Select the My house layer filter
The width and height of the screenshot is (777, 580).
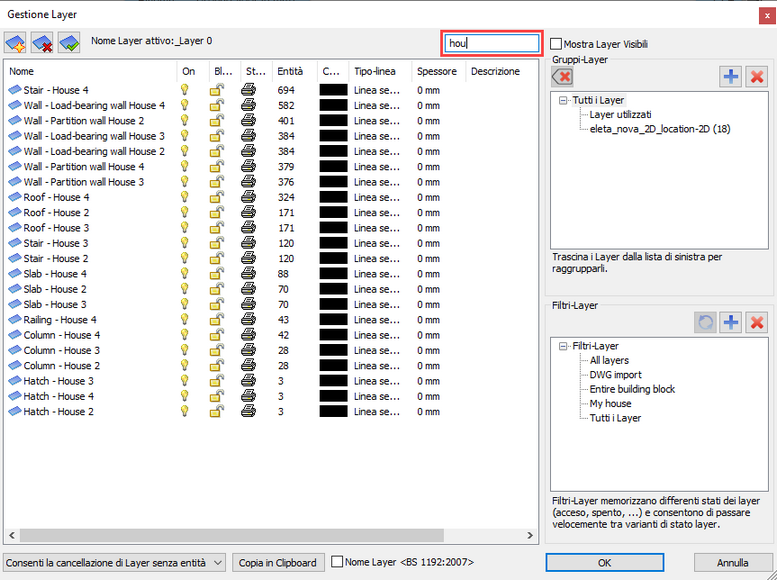610,404
